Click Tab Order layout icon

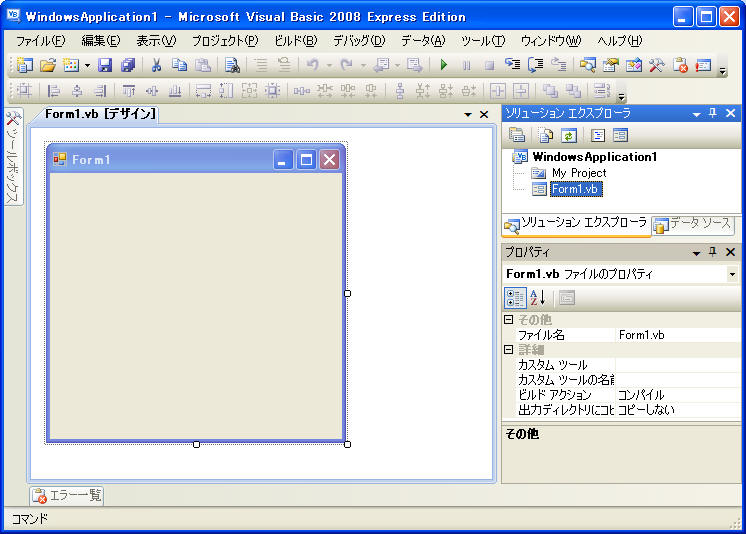[602, 90]
